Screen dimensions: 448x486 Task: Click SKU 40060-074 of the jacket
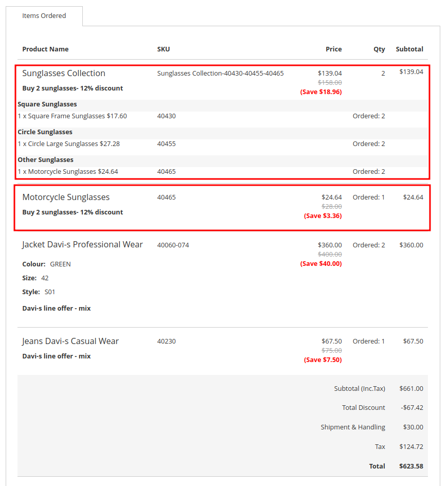[x=173, y=245]
